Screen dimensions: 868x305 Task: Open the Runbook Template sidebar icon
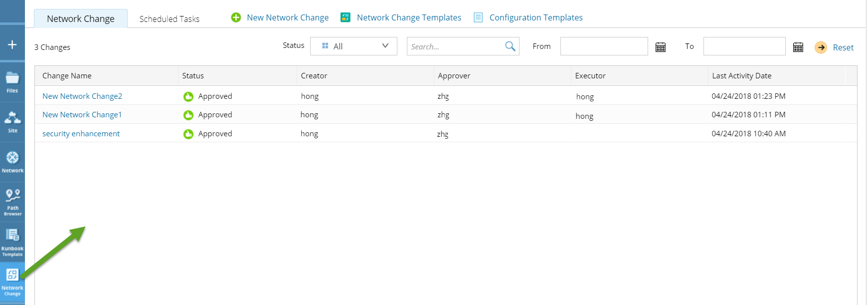point(12,242)
